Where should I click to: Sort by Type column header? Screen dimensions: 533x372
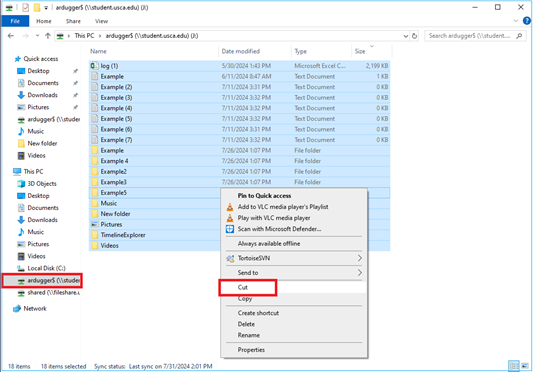[x=300, y=51]
